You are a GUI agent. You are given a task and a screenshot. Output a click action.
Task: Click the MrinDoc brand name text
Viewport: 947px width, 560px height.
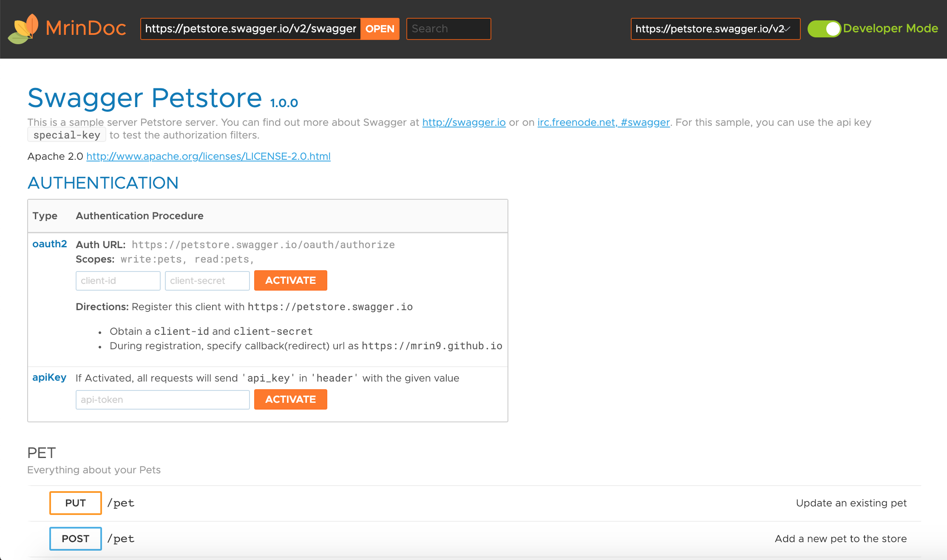tap(86, 28)
